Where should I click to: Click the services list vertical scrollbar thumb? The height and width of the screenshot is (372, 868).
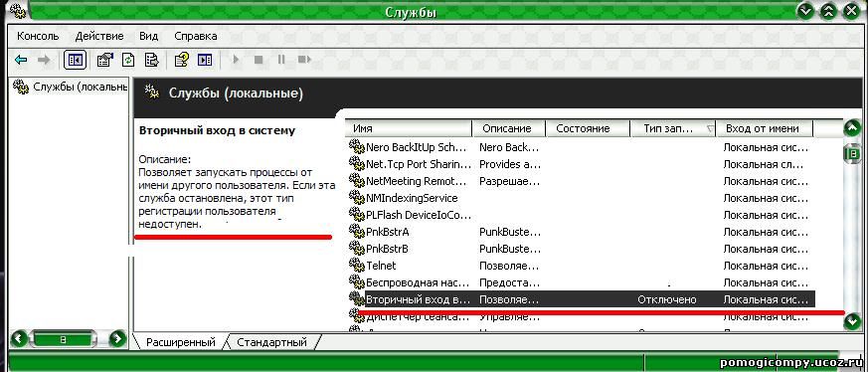coord(852,153)
